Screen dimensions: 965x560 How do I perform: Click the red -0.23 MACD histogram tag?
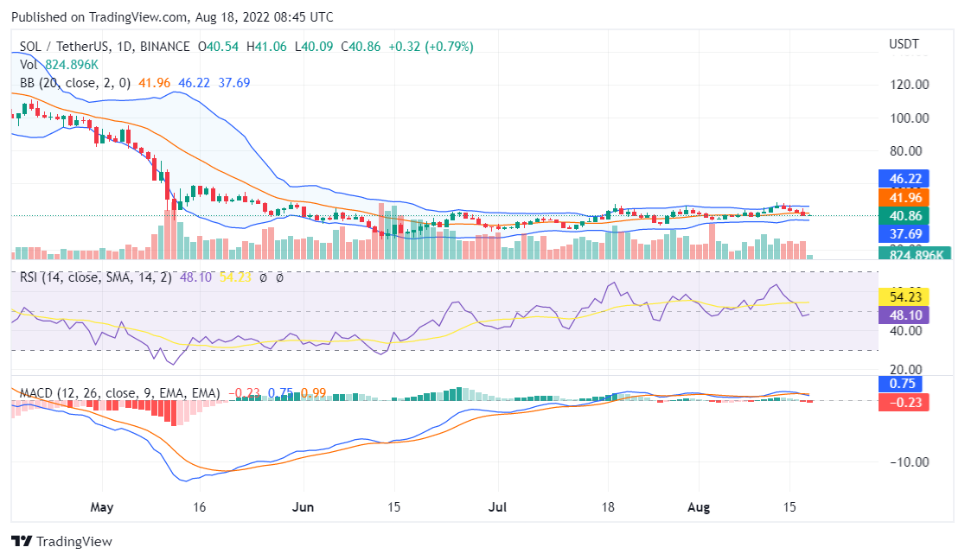(904, 402)
